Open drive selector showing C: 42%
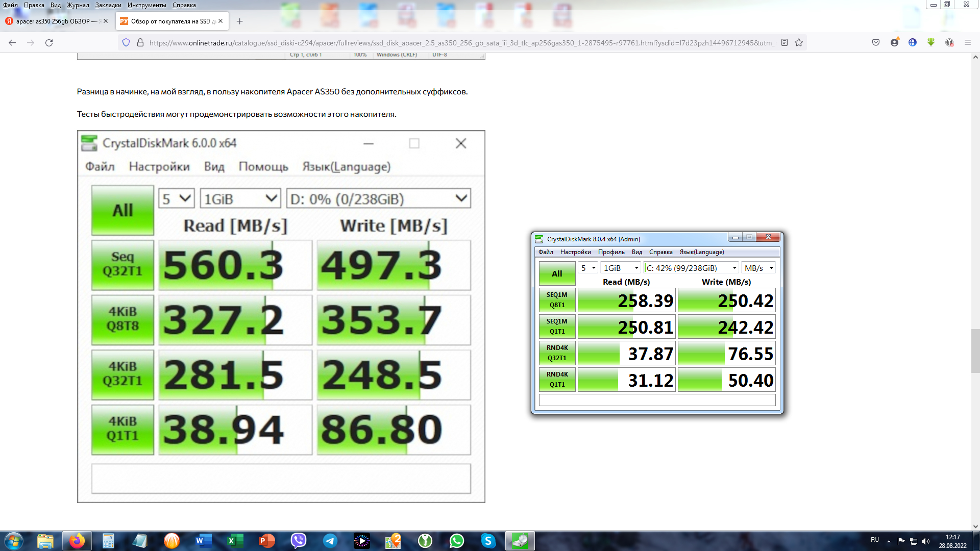 tap(691, 268)
